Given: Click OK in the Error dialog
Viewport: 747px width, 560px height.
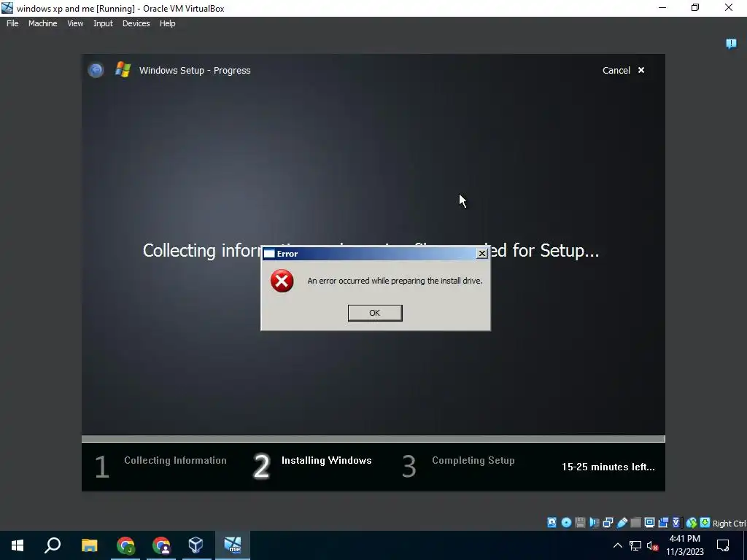Looking at the screenshot, I should (375, 313).
